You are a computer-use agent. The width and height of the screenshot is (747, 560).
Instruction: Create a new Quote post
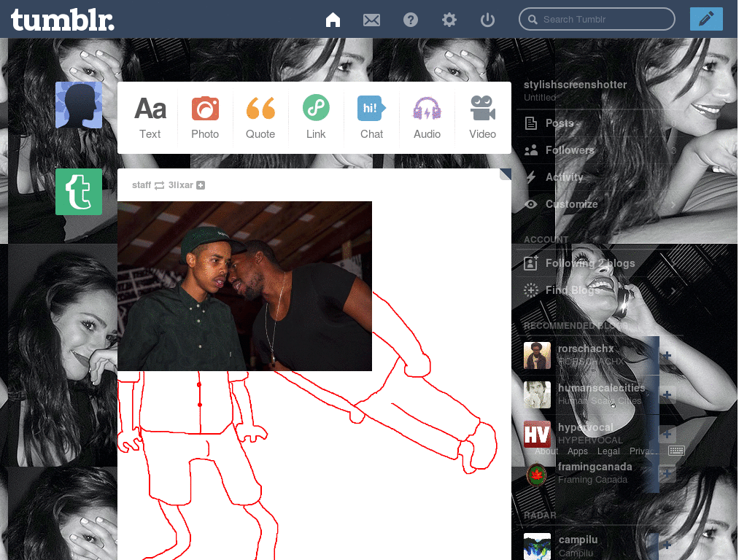tap(260, 117)
